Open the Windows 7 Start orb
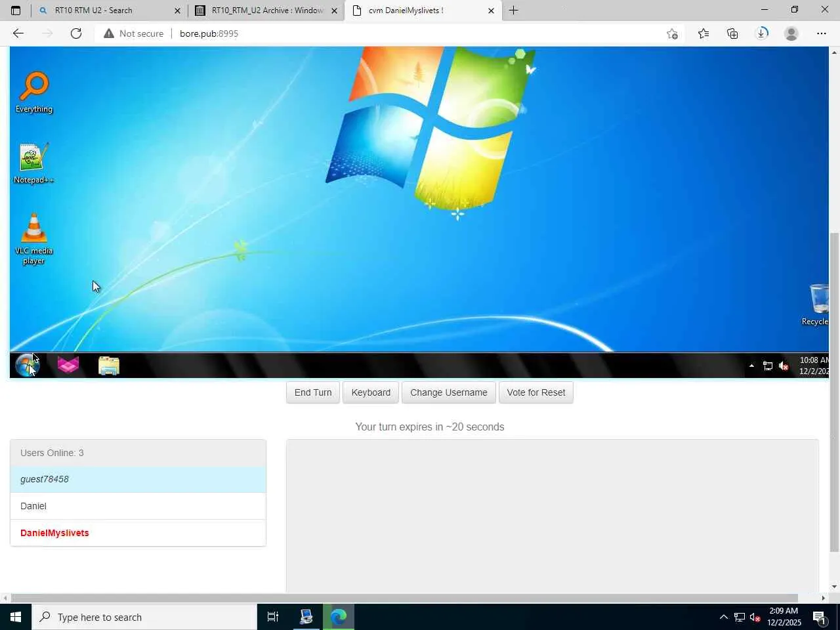840x630 pixels. 27,366
